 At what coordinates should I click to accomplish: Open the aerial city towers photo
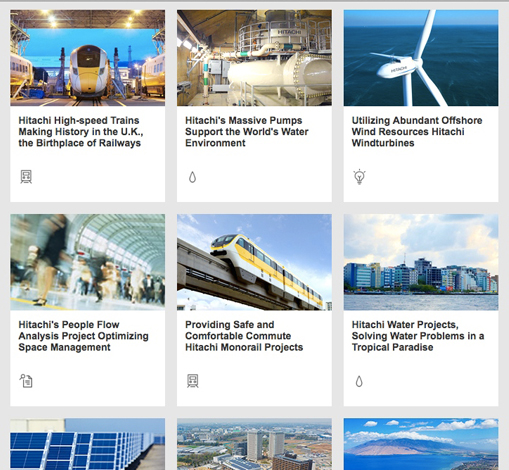coord(254,444)
